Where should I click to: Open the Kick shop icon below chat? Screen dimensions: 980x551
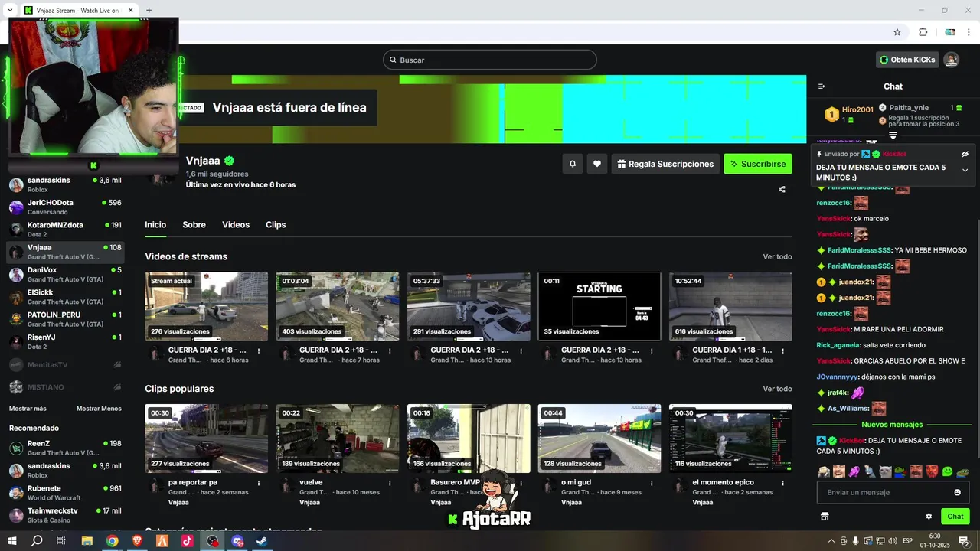click(x=825, y=517)
